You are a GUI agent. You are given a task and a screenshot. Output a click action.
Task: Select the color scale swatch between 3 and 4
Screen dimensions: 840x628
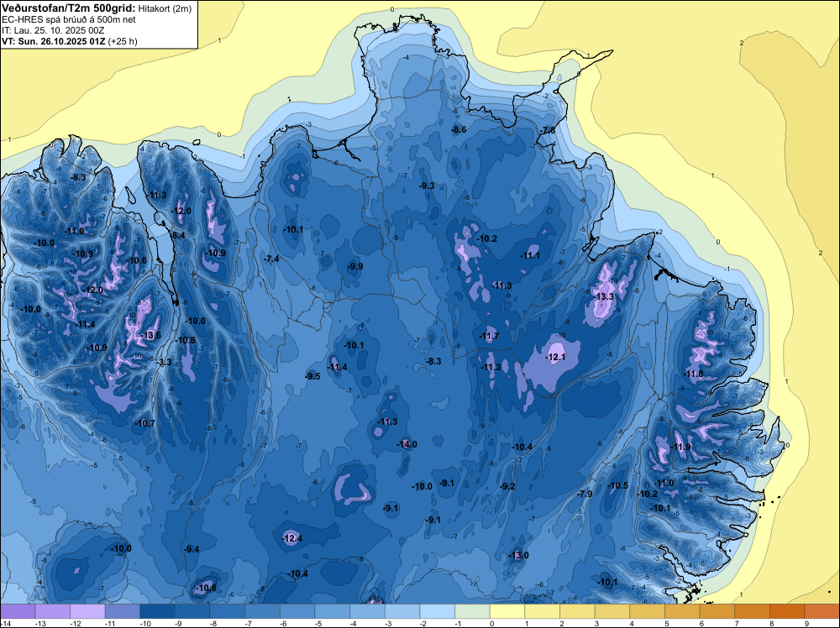[612, 611]
